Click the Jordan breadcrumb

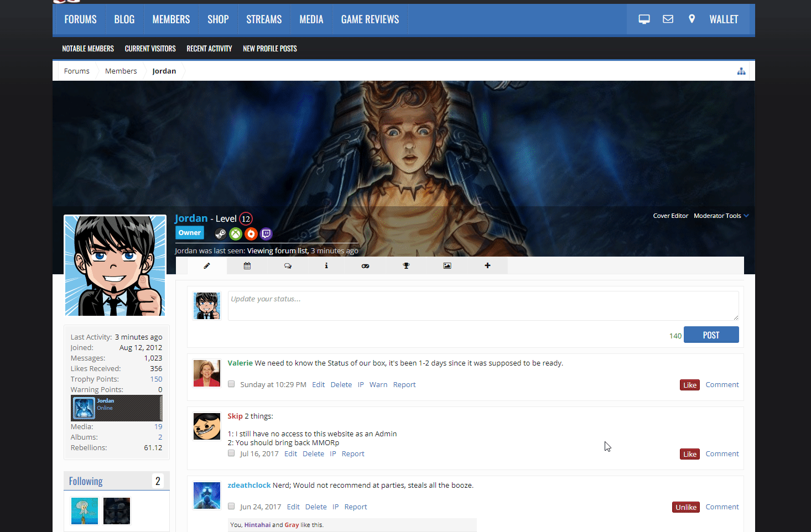[x=164, y=71]
